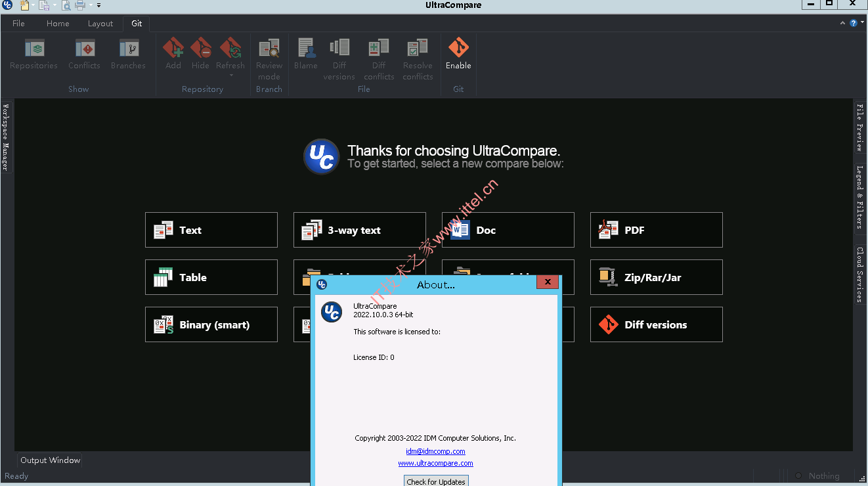Start a new 3-way text compare

360,230
